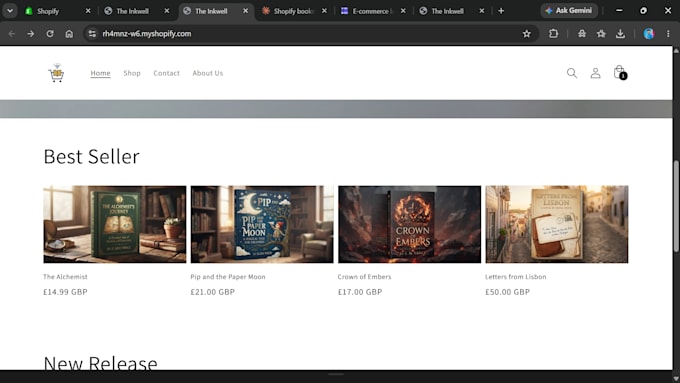Switch to the first The Inkwell tab
Image resolution: width=680 pixels, height=383 pixels.
click(137, 11)
